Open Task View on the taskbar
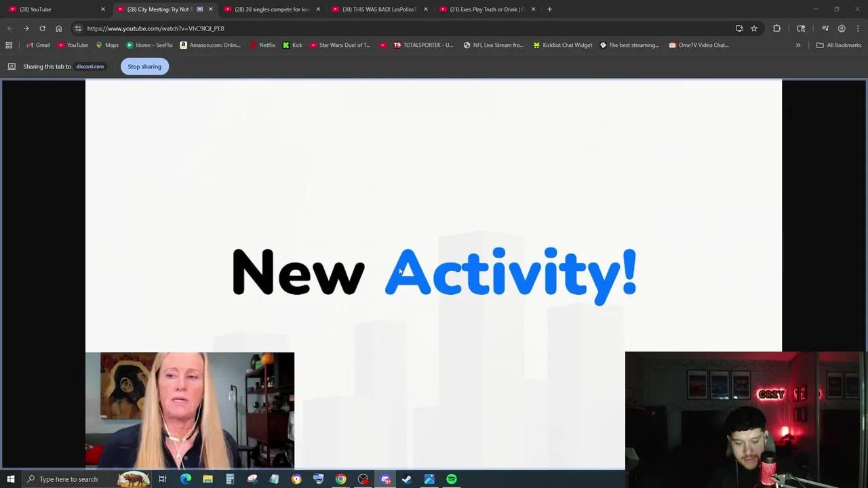Viewport: 868px width, 488px height. click(x=163, y=479)
